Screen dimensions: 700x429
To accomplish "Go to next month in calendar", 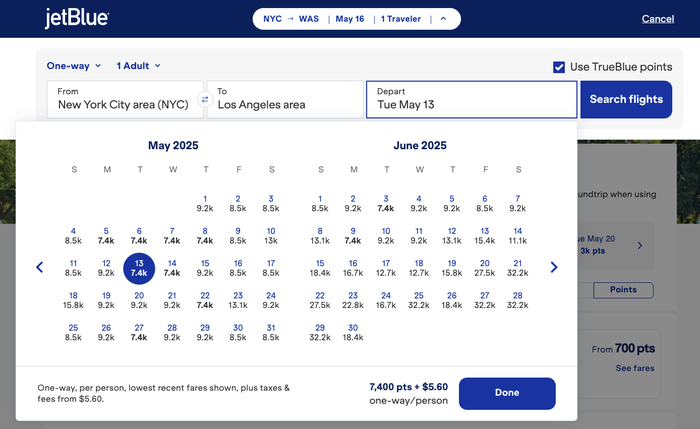I will coord(554,267).
